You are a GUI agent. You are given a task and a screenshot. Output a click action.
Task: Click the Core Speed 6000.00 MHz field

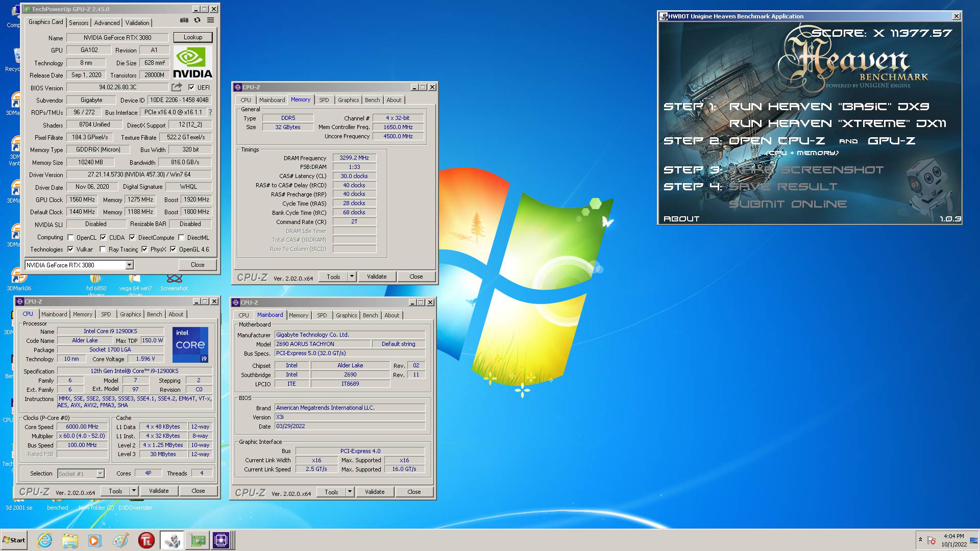[82, 427]
